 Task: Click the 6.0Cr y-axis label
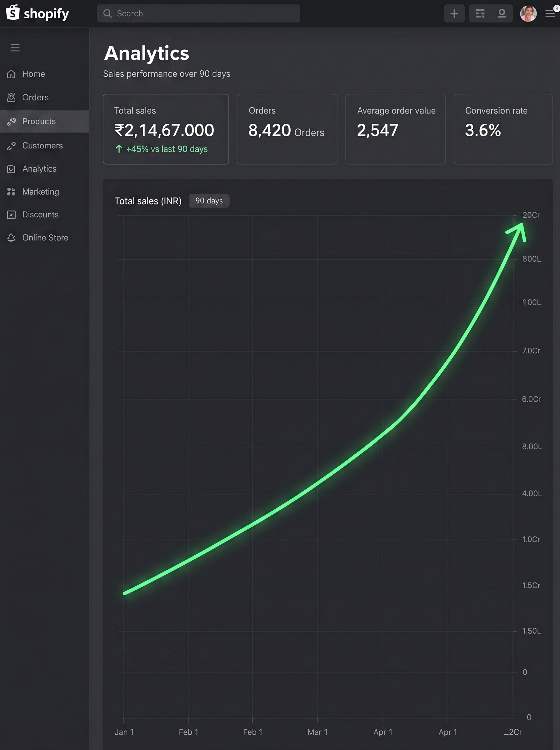point(531,399)
